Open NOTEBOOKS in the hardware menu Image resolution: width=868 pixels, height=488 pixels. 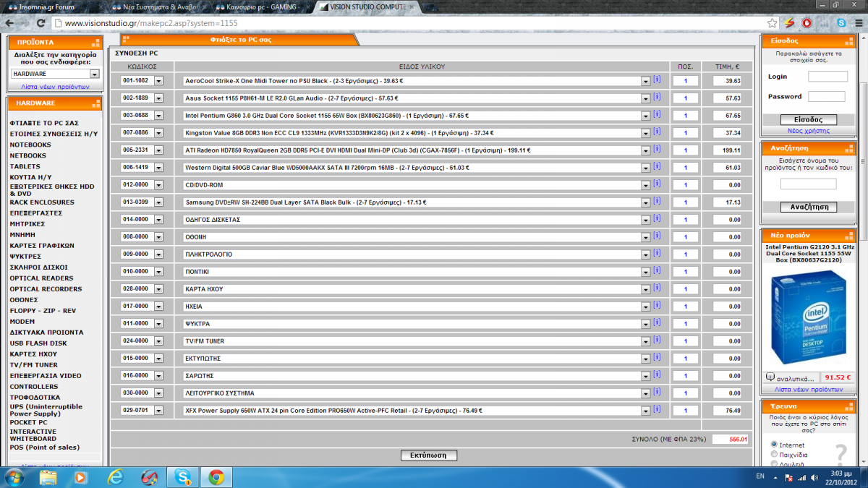pos(30,145)
